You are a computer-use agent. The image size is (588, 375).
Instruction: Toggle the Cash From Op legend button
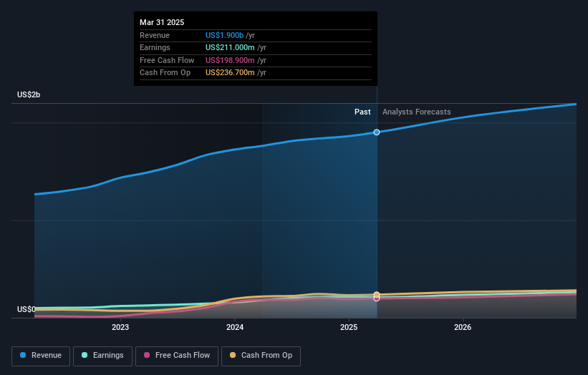point(261,356)
